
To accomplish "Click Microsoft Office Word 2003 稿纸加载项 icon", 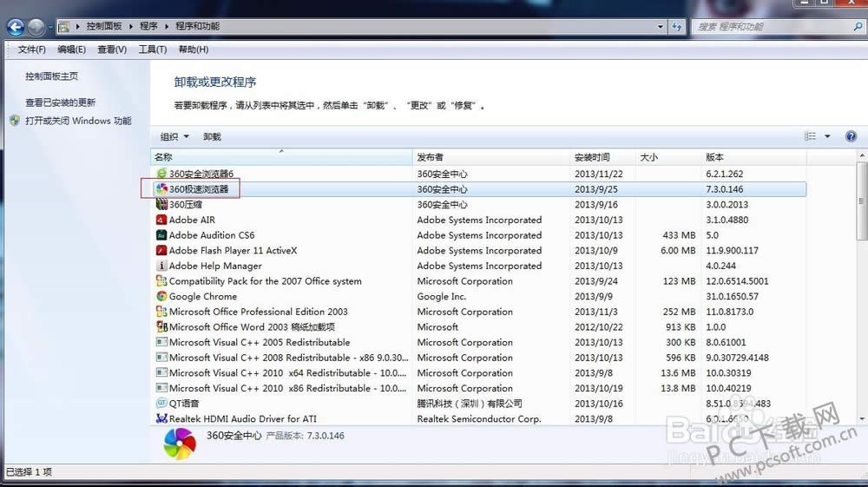I will (x=161, y=327).
